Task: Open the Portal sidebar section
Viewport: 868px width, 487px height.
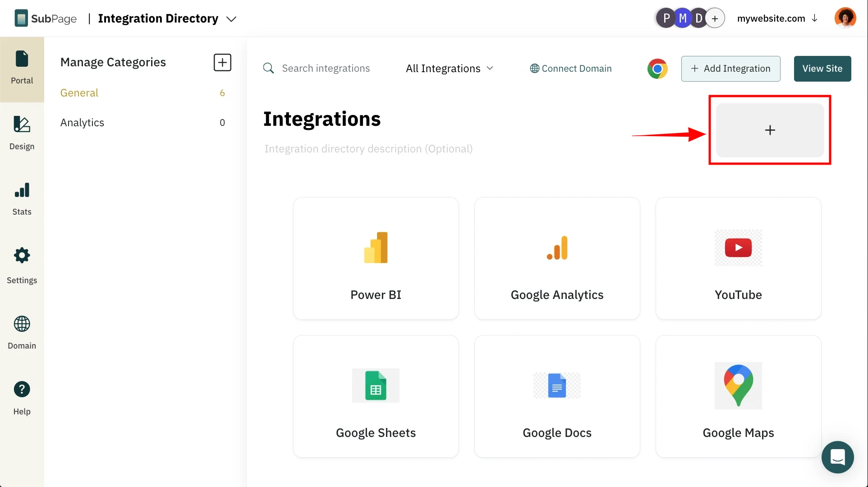Action: [22, 69]
